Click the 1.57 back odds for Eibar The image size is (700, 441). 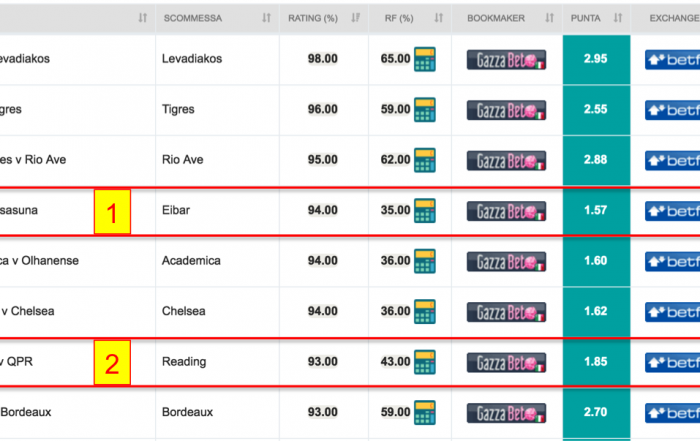tap(596, 211)
